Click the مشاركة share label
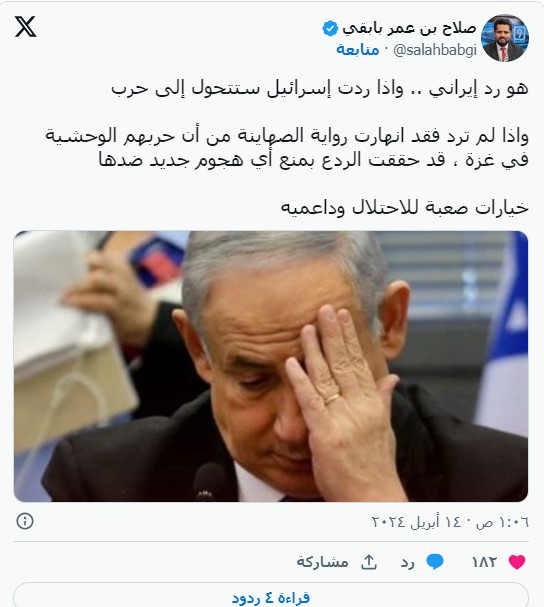544x607 pixels. pyautogui.click(x=323, y=562)
